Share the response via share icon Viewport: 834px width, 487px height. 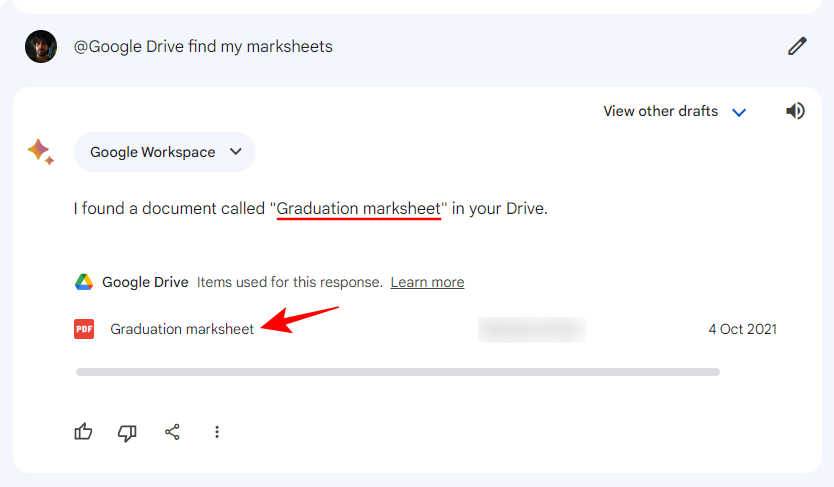172,432
